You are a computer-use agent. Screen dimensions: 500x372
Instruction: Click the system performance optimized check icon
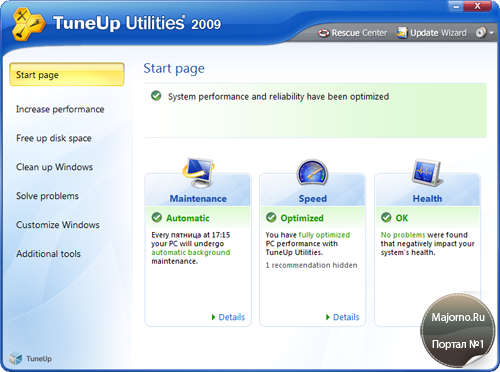click(156, 96)
